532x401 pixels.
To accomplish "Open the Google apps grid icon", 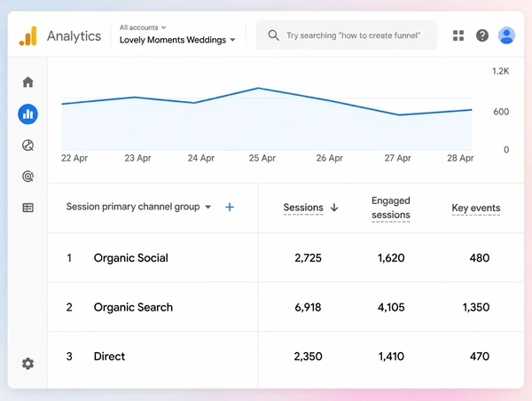I will tap(458, 35).
